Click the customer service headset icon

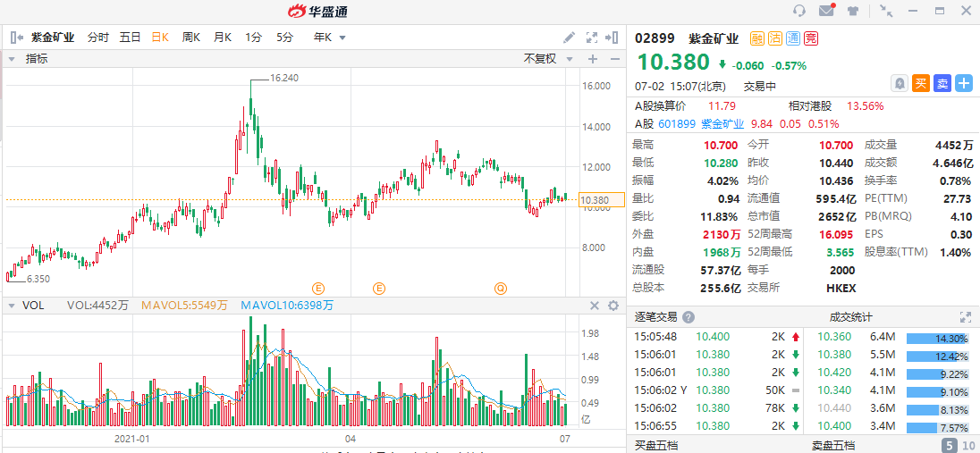click(799, 11)
